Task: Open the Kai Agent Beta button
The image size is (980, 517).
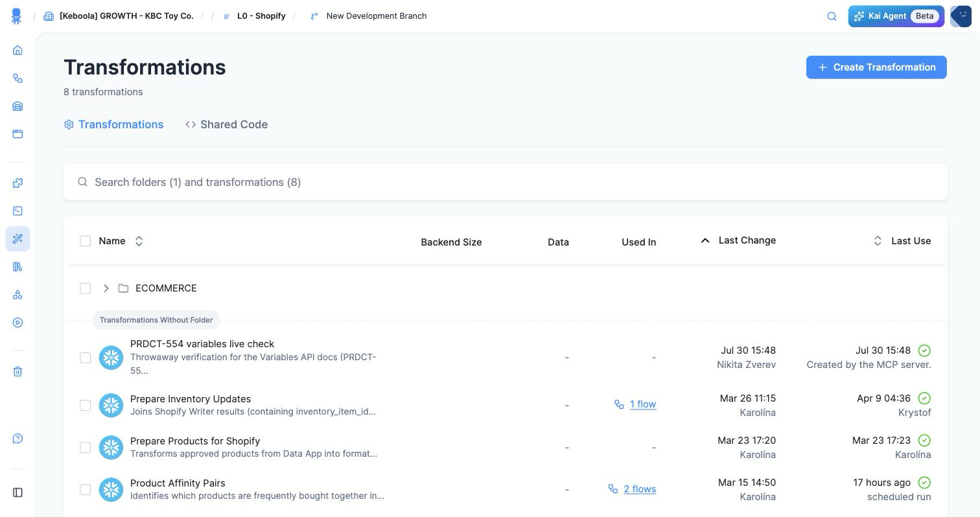Action: tap(896, 16)
